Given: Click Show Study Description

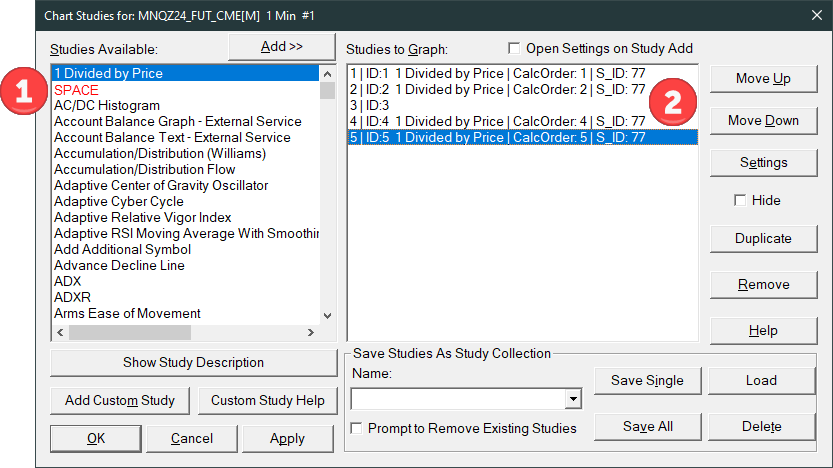Looking at the screenshot, I should click(194, 362).
